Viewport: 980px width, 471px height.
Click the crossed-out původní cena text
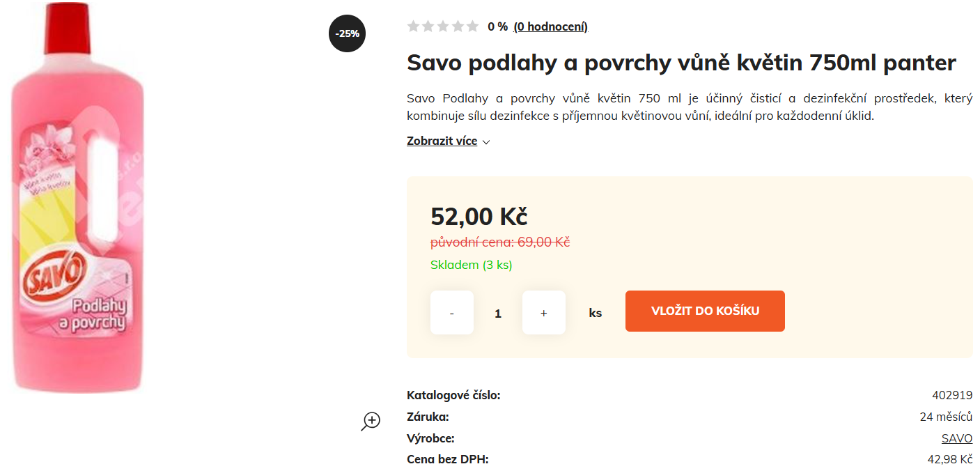500,242
